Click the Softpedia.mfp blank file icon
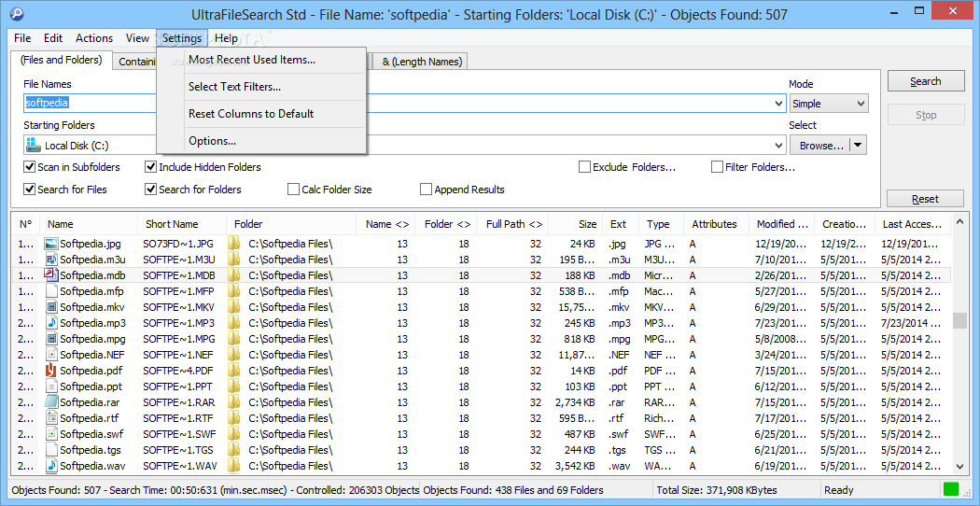980x506 pixels. [51, 291]
